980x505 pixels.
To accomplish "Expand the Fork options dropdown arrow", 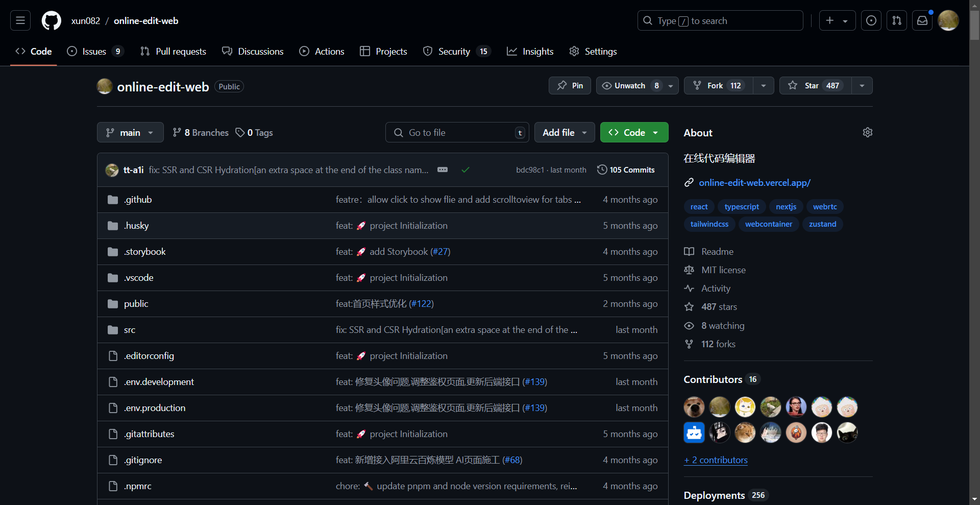I will (764, 85).
